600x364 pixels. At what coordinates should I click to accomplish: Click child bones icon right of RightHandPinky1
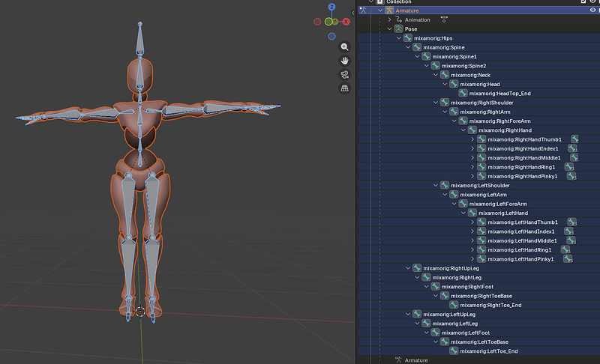click(571, 176)
